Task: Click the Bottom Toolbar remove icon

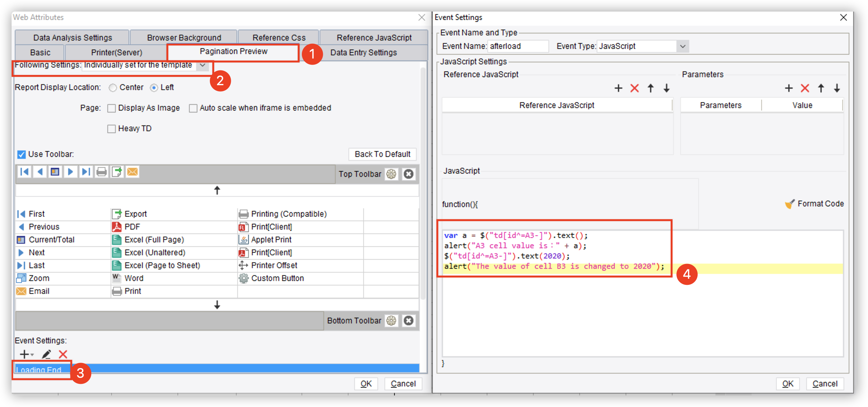Action: 408,321
